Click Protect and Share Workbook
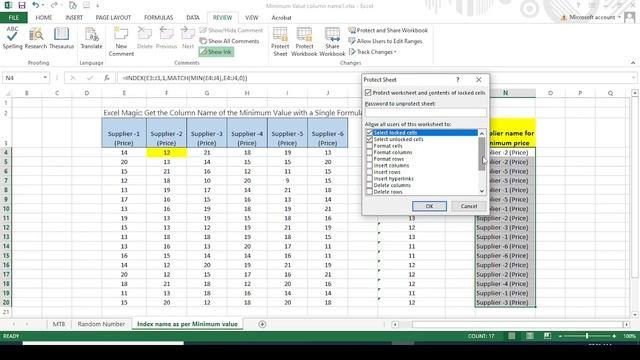The width and height of the screenshot is (640, 360). pos(388,30)
